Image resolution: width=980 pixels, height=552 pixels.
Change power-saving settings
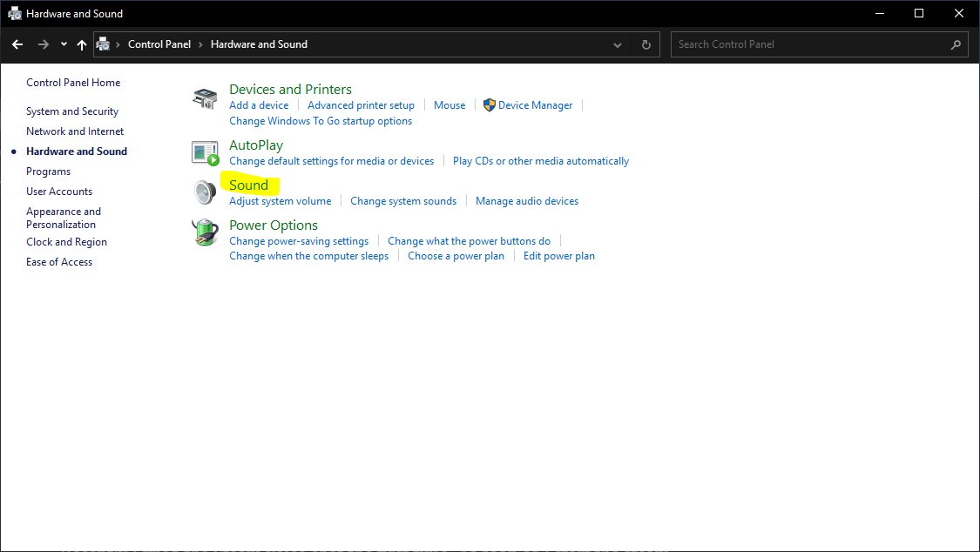click(x=299, y=241)
